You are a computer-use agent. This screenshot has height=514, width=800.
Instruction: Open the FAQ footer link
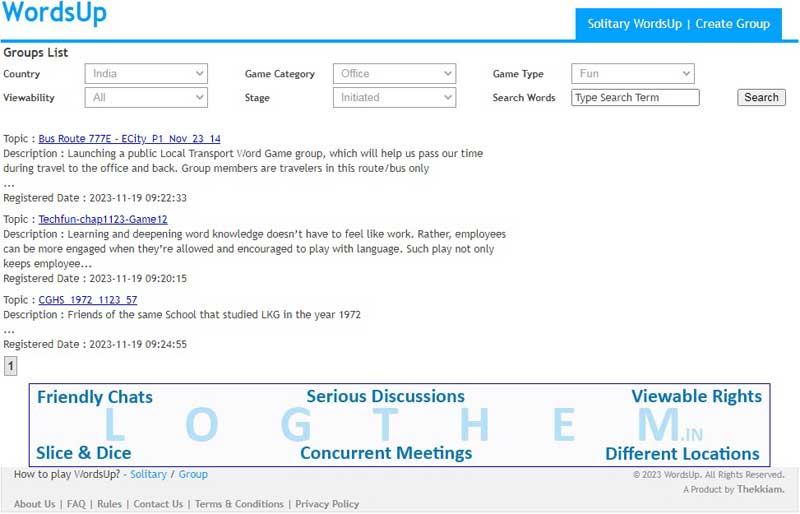pos(77,504)
